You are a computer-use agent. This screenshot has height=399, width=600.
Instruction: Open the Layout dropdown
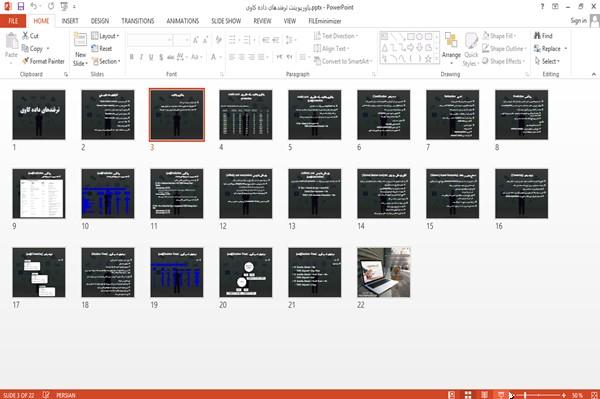click(x=106, y=36)
